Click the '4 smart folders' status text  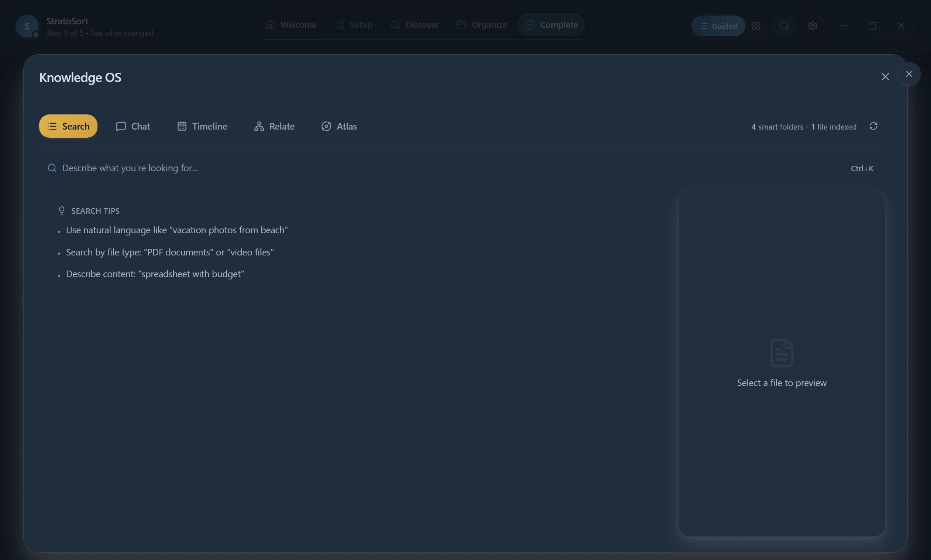(x=777, y=127)
